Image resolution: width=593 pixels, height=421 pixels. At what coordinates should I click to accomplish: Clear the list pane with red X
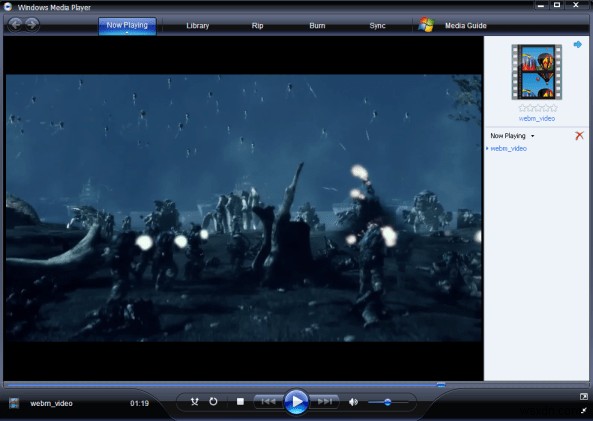click(x=579, y=135)
